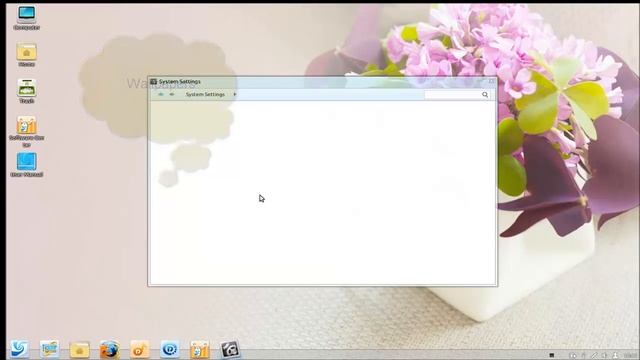Click the System Settings breadcrumb label
This screenshot has height=360, width=640.
pyautogui.click(x=205, y=94)
